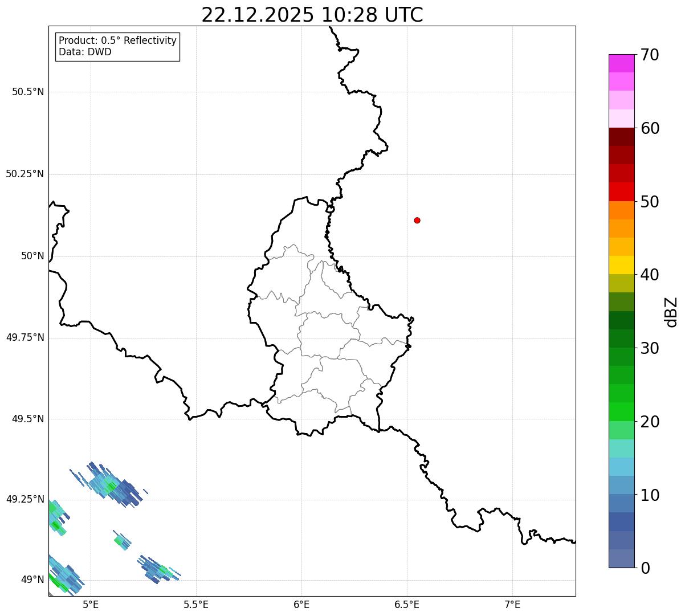Click the Data: DWD label
The image size is (685, 616).
click(x=85, y=52)
